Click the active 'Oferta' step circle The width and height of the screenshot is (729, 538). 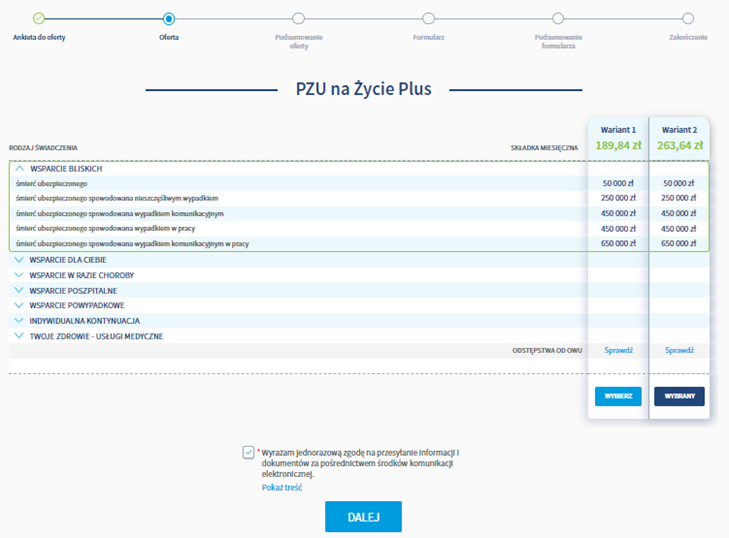point(169,19)
